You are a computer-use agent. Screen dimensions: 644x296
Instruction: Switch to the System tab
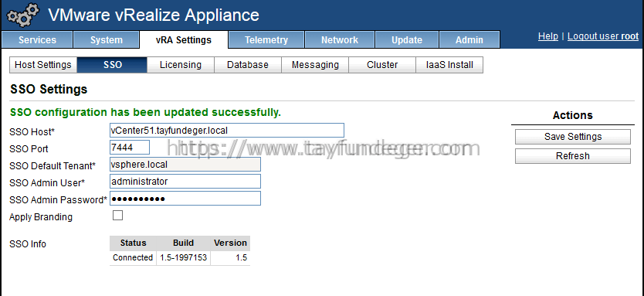coord(107,40)
